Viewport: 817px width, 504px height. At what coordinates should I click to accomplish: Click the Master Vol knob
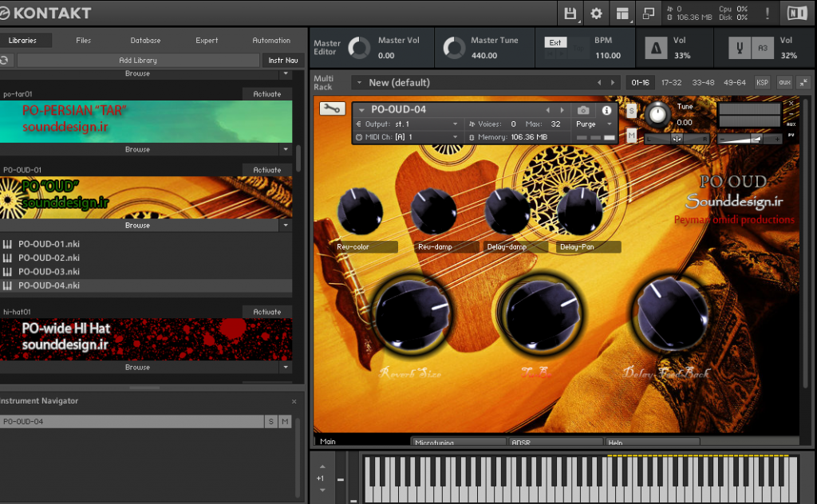click(x=358, y=48)
